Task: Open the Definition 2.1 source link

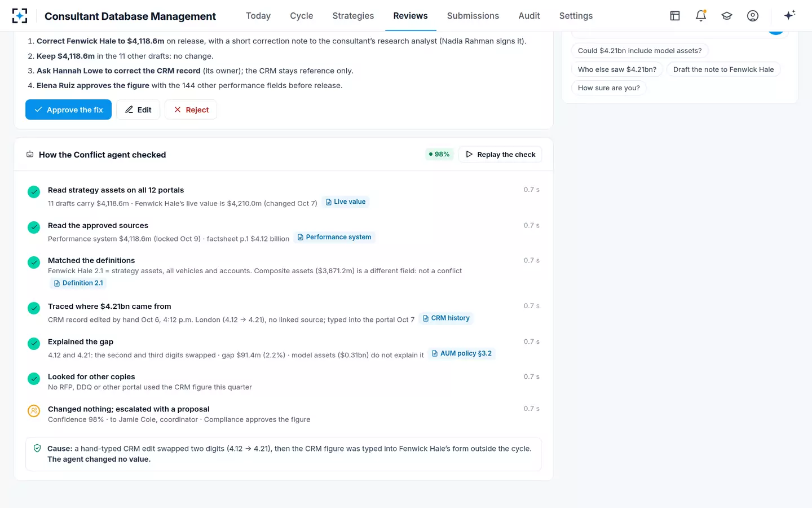Action: 78,283
